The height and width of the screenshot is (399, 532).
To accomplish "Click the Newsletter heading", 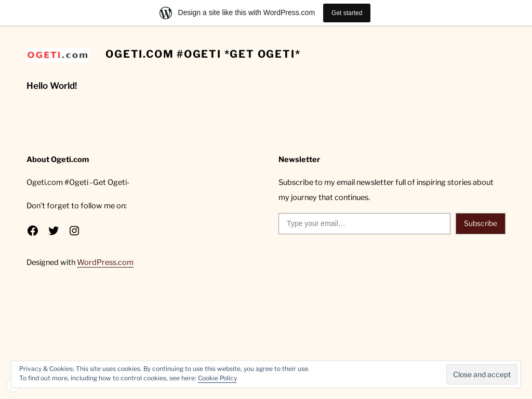I will tap(299, 159).
